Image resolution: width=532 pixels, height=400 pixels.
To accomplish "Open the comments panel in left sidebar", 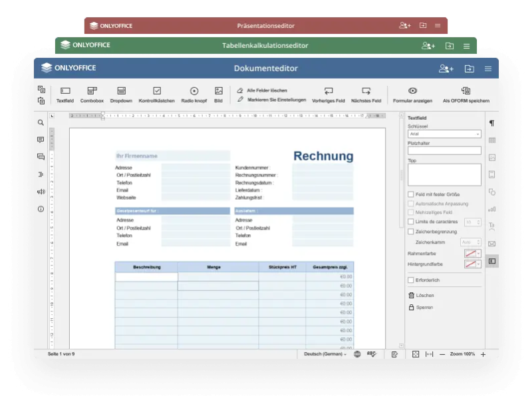I will (41, 140).
